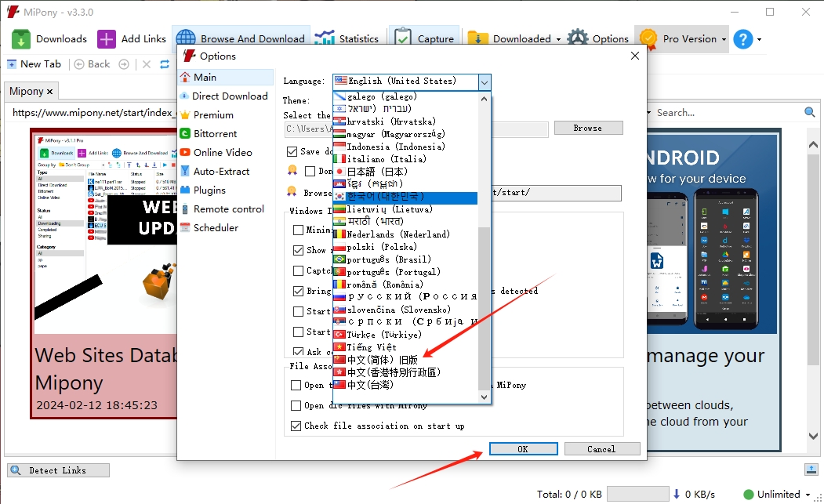Open the Pro Version dropdown arrow
824x504 pixels.
[724, 38]
